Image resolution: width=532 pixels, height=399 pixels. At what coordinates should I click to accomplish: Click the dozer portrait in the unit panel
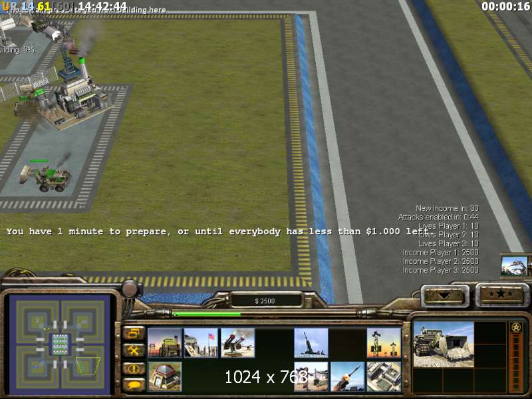coord(444,344)
